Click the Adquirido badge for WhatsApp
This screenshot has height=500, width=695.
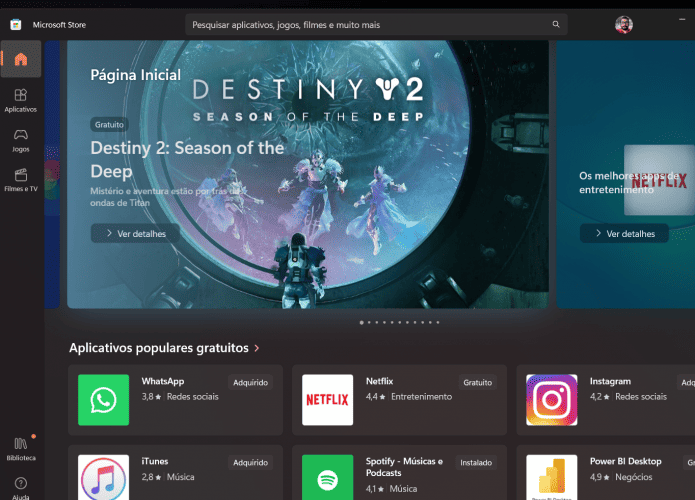tap(250, 382)
